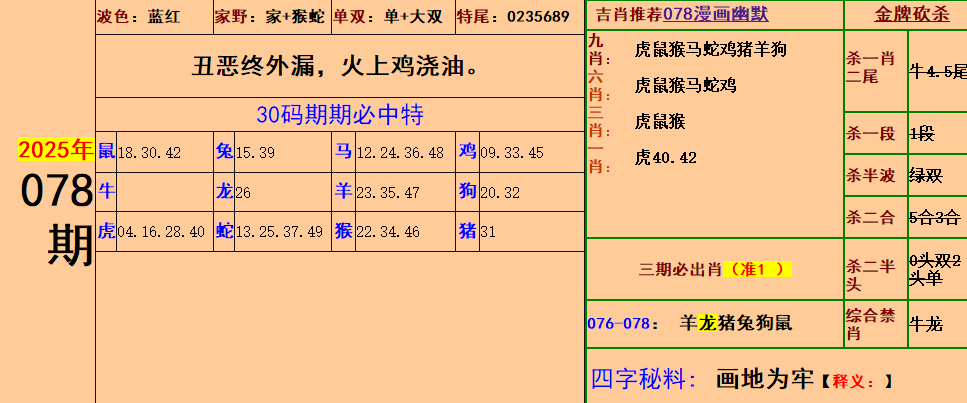Select the 猪 zodiac label with 31
This screenshot has width=967, height=403.
(x=467, y=231)
